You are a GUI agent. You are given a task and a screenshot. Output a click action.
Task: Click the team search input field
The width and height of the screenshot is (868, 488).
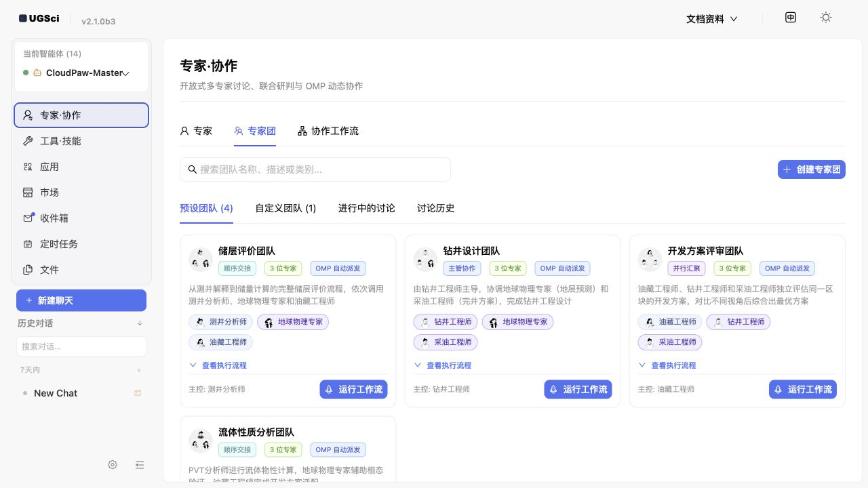coord(315,169)
